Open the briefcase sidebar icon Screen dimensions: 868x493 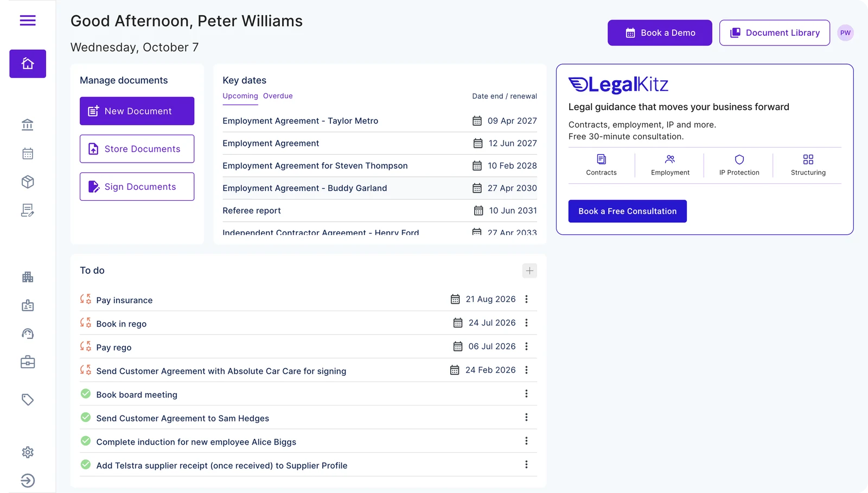tap(28, 362)
